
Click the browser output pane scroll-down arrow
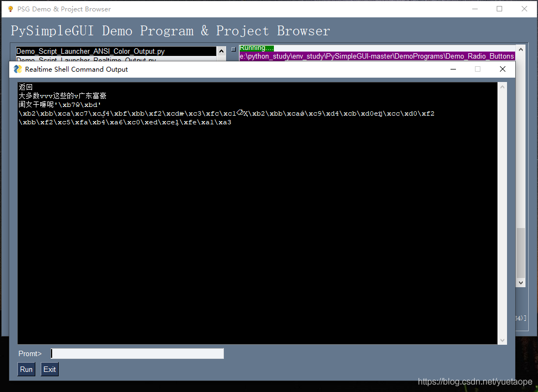[x=521, y=283]
